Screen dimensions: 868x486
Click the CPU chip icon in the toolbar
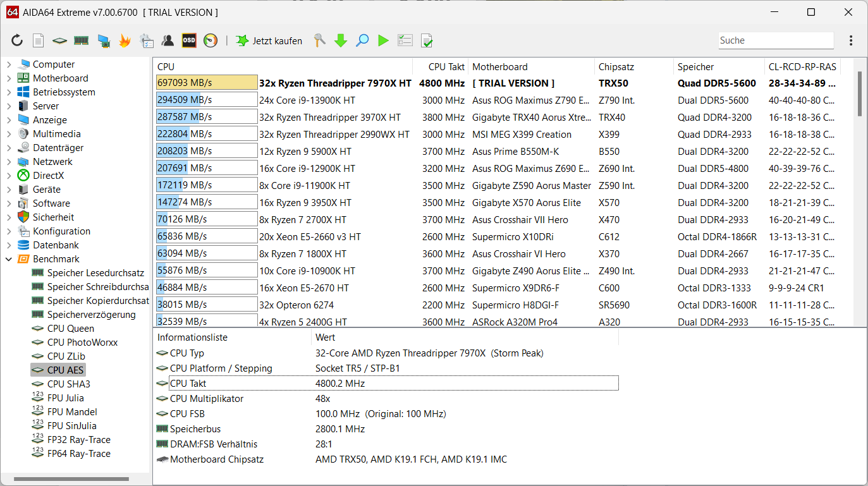(x=59, y=40)
